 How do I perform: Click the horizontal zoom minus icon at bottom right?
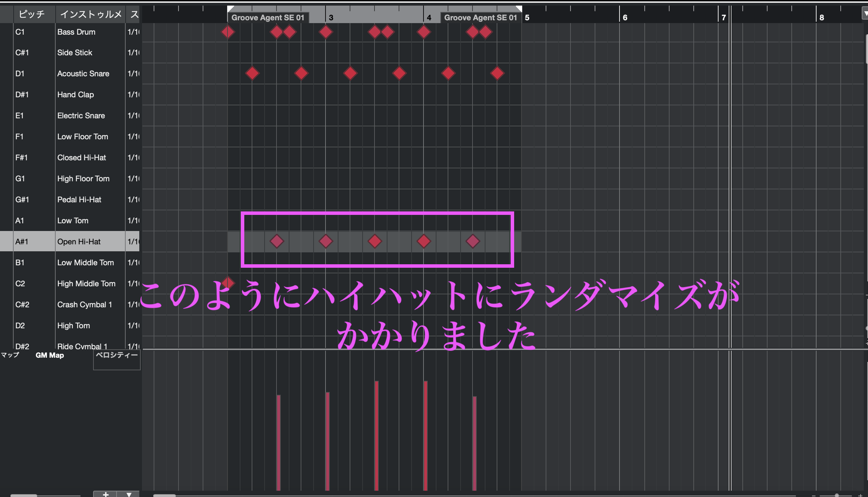(813, 495)
